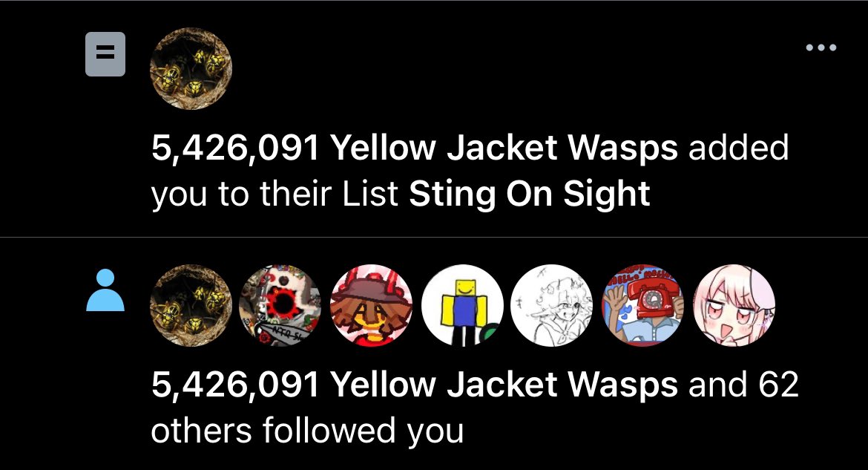868x470 pixels.
Task: Open the 'others followed you' notification row
Action: [x=434, y=353]
